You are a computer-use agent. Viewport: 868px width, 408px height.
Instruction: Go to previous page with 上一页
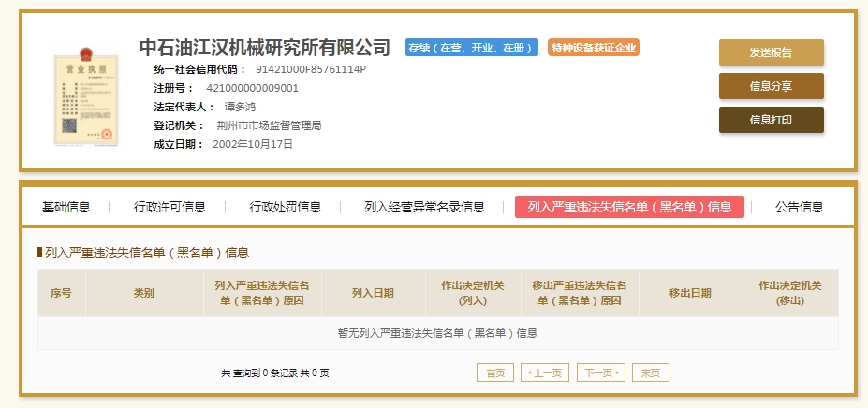pos(545,372)
